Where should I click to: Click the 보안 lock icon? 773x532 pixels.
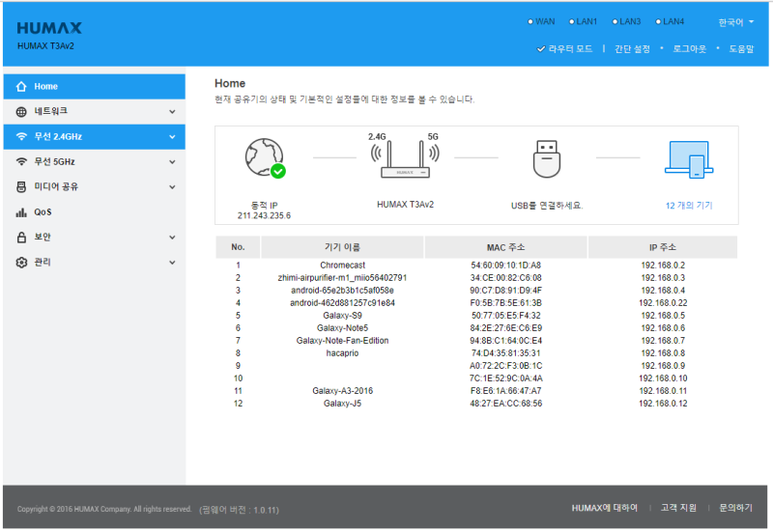click(x=21, y=238)
